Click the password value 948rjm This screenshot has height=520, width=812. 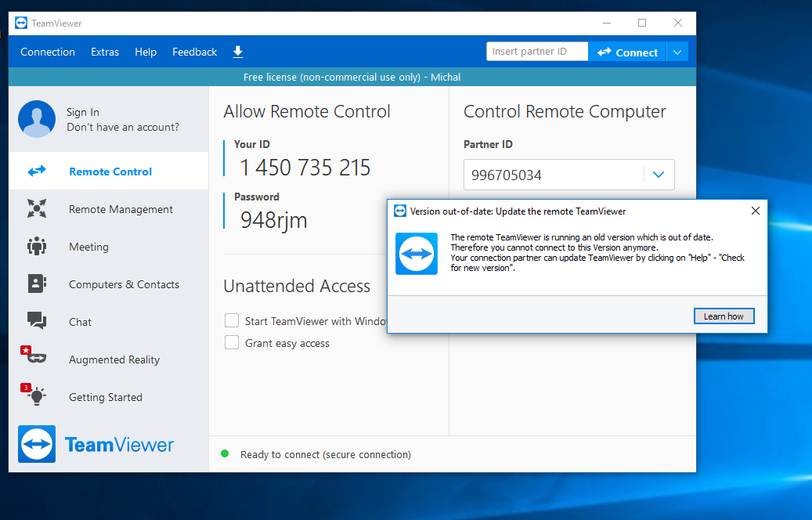tap(273, 220)
